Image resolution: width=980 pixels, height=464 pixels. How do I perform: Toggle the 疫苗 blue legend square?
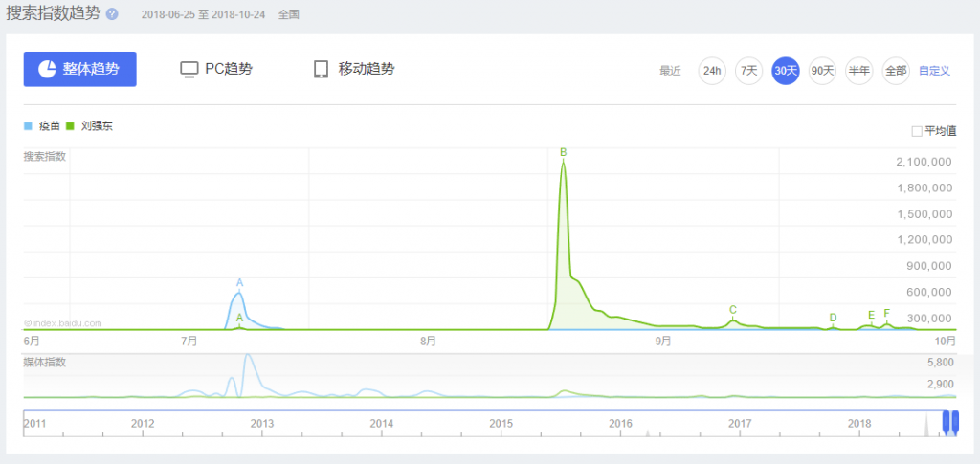click(28, 125)
